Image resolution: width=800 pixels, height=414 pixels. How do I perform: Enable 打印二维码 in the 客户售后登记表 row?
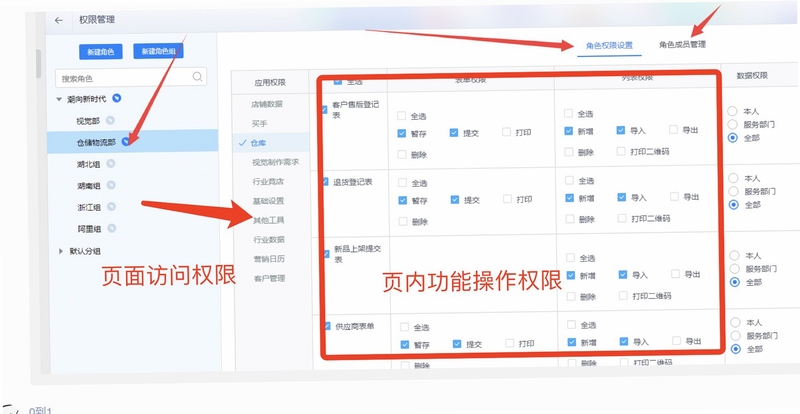point(621,151)
